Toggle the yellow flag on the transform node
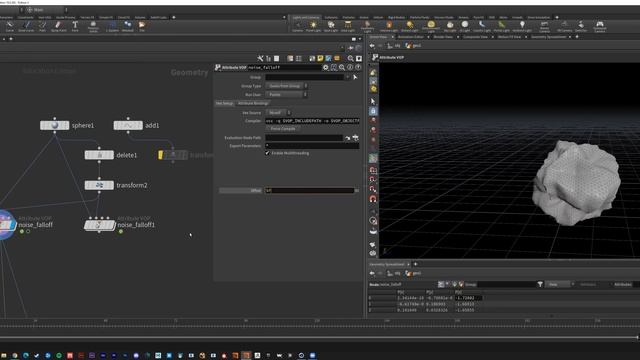The width and height of the screenshot is (640, 360). click(160, 155)
